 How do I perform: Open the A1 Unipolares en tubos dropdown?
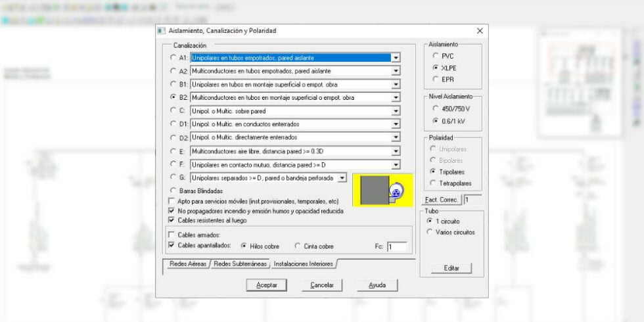click(x=396, y=58)
